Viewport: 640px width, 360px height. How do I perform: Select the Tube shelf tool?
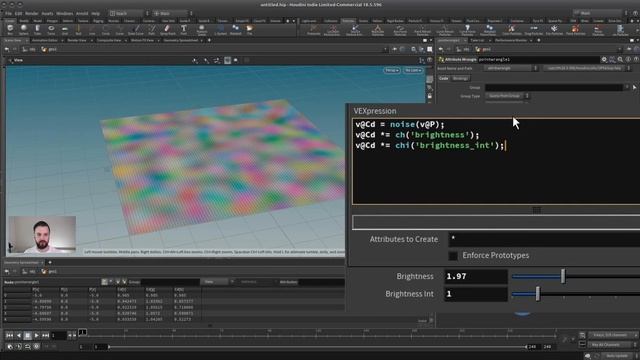[38, 29]
